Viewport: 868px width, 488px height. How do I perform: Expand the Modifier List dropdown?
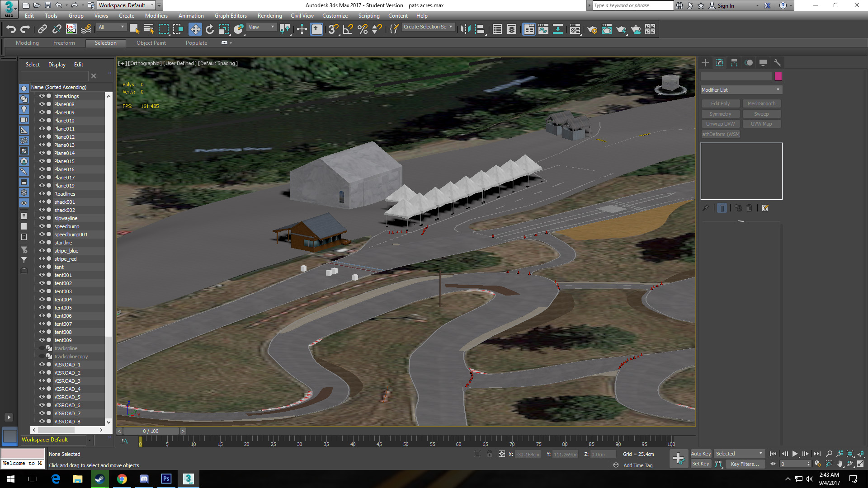point(741,90)
